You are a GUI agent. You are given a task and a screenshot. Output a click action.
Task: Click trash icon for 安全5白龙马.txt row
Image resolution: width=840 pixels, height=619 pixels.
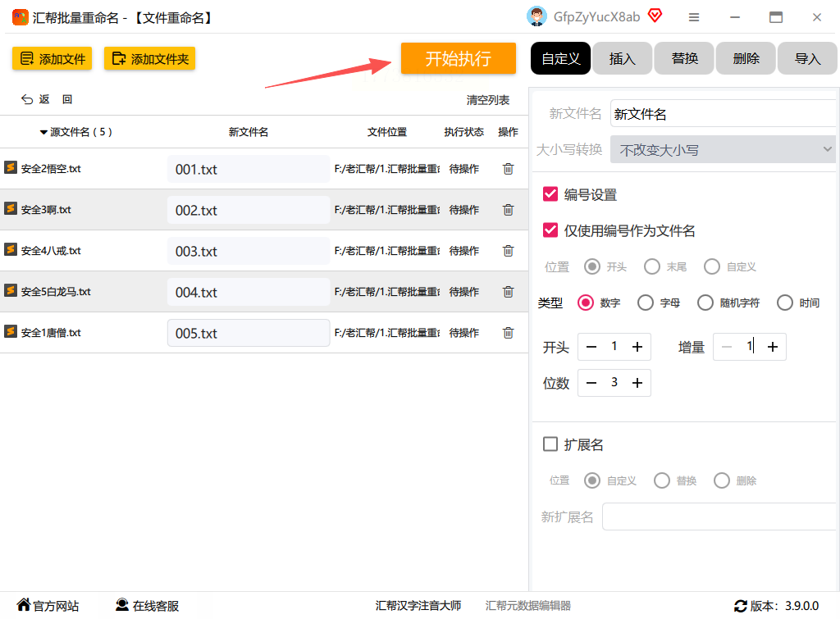(x=508, y=292)
